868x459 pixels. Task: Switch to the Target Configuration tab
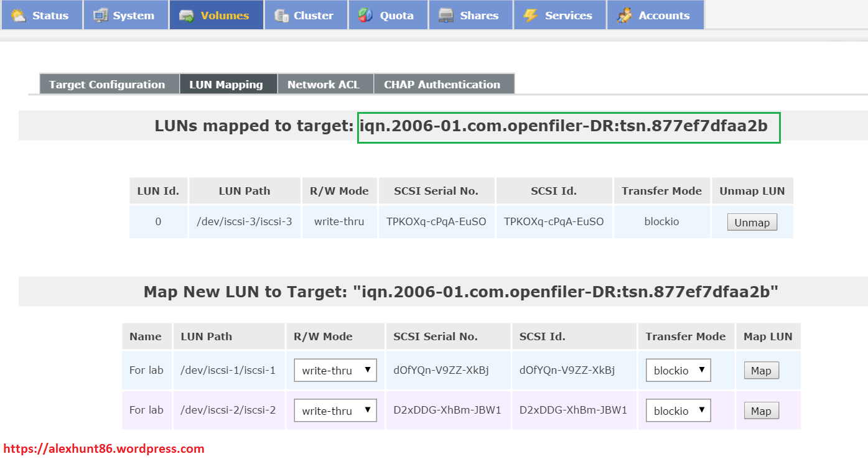108,83
